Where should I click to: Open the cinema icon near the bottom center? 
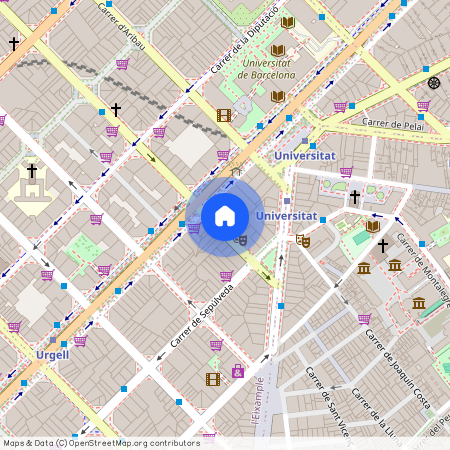point(213,379)
